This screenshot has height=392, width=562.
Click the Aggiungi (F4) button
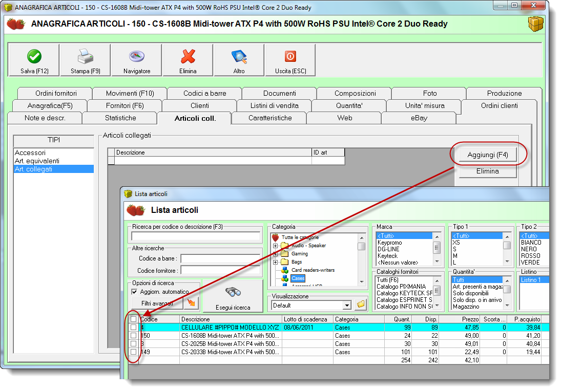(487, 155)
